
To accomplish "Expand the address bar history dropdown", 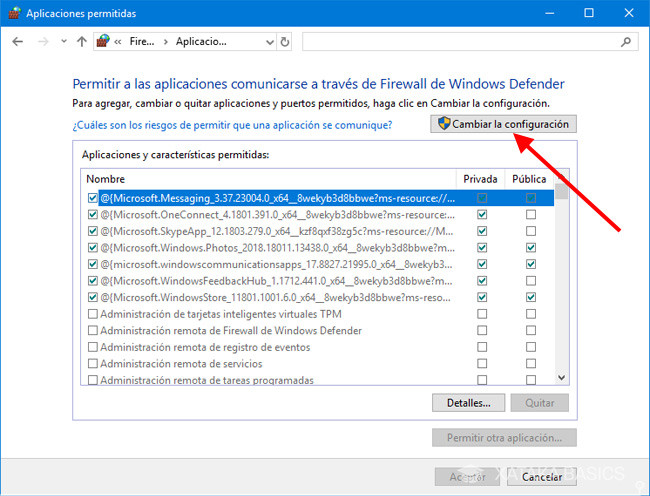I will [x=270, y=42].
